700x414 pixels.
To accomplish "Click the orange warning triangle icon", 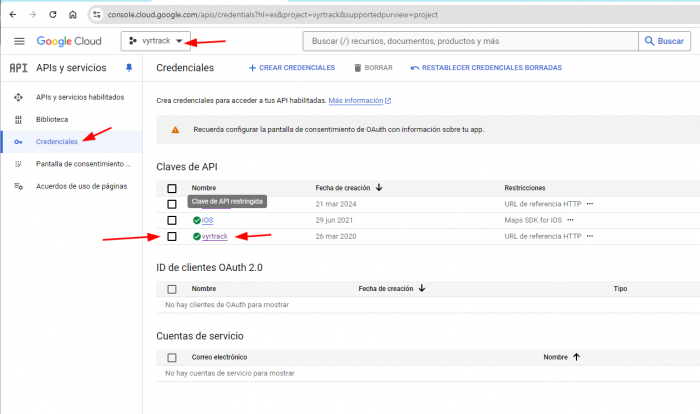I will click(x=175, y=130).
